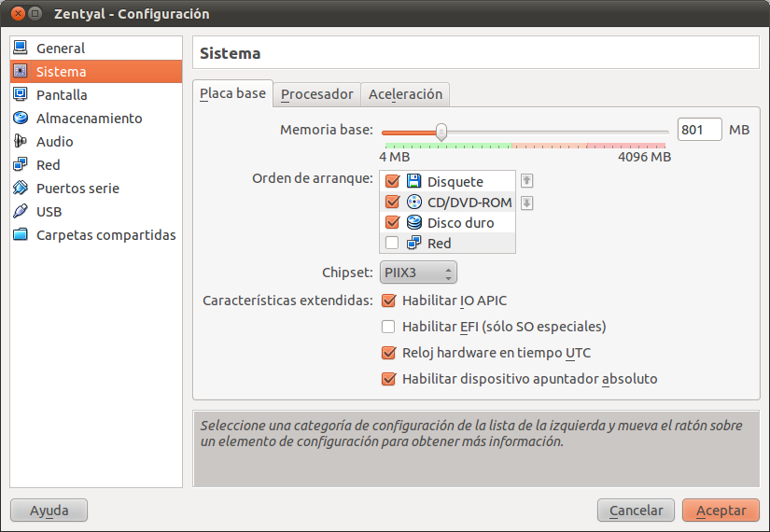The height and width of the screenshot is (532, 770).
Task: Click the Disco duro label in boot list
Action: (x=461, y=223)
